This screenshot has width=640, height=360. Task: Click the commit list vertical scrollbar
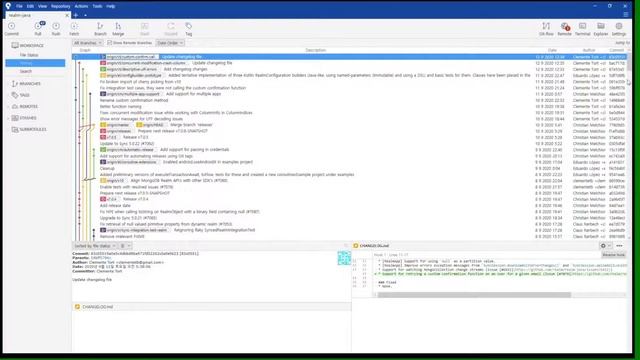pyautogui.click(x=629, y=63)
